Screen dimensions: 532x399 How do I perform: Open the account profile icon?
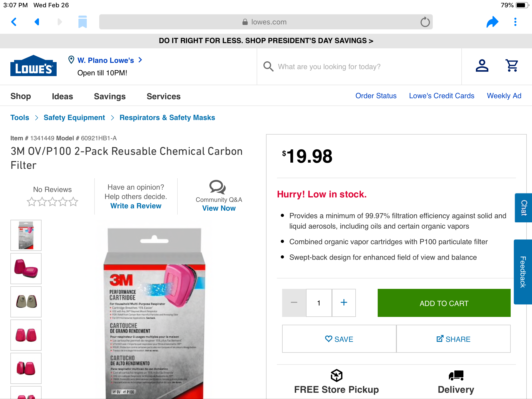tap(482, 66)
